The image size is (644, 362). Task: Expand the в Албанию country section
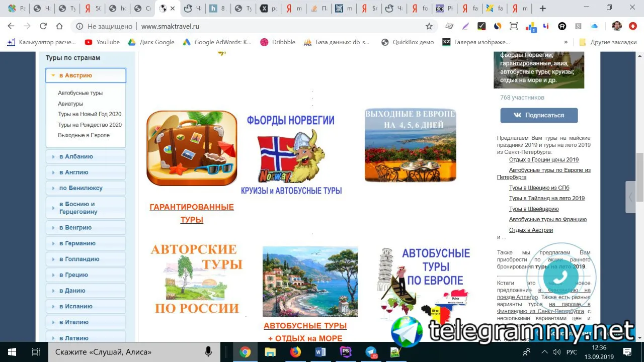tap(86, 156)
